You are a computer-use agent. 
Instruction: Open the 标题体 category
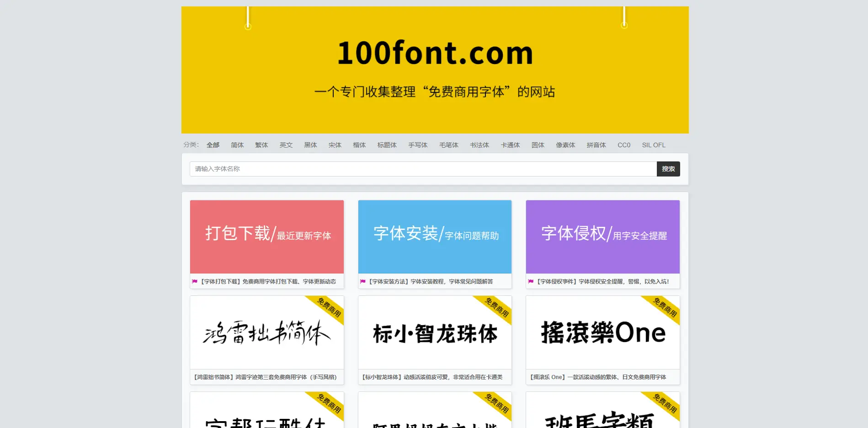(387, 145)
